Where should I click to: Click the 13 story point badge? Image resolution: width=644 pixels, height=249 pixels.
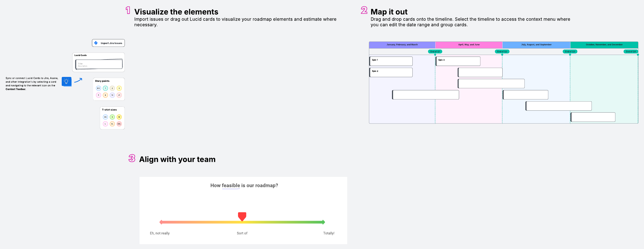click(112, 95)
